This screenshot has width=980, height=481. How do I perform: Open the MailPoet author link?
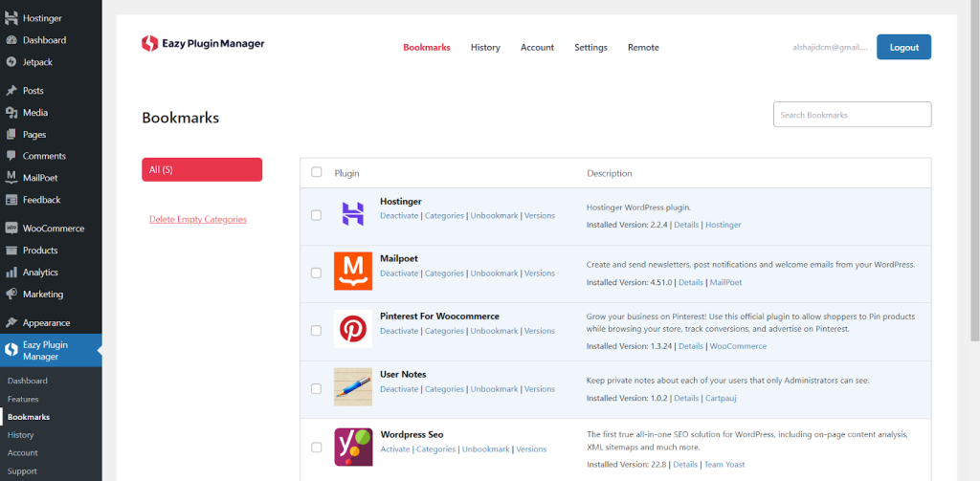(x=725, y=282)
